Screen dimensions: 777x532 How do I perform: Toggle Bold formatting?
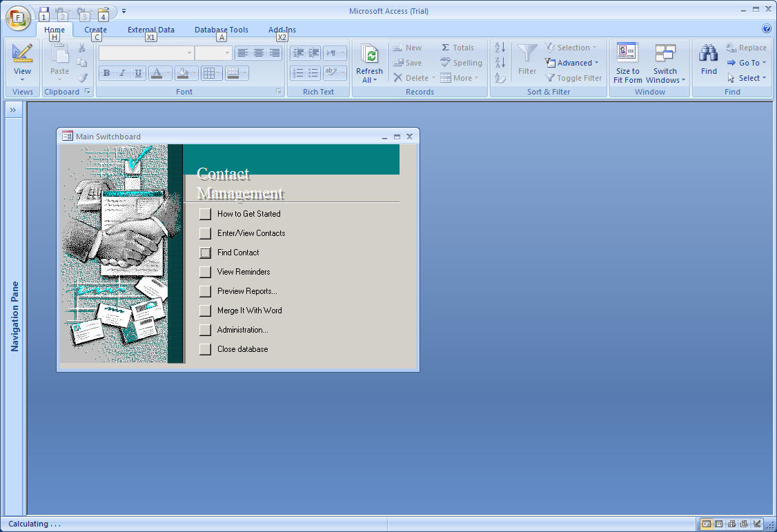coord(106,73)
